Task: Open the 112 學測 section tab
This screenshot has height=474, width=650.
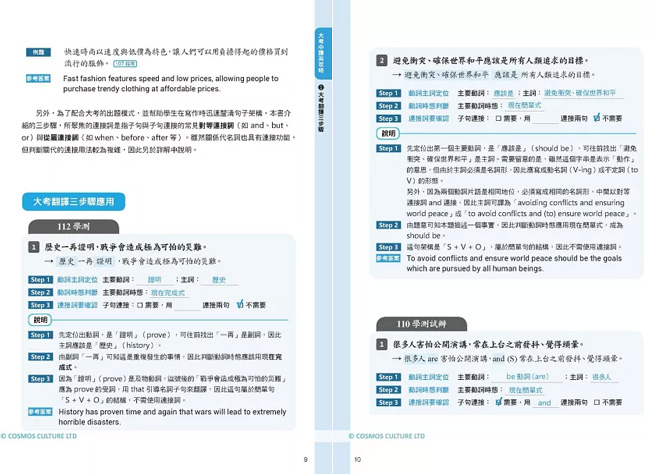Action: point(73,227)
